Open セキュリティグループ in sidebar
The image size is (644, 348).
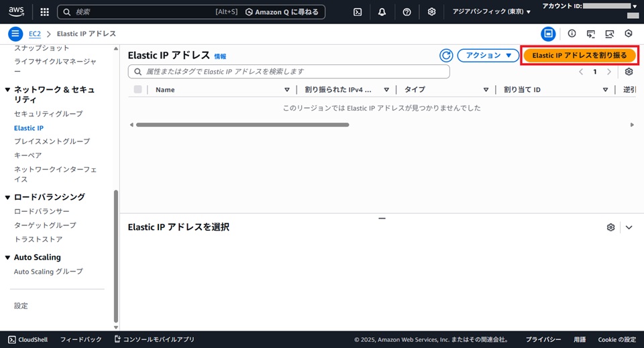coord(48,114)
